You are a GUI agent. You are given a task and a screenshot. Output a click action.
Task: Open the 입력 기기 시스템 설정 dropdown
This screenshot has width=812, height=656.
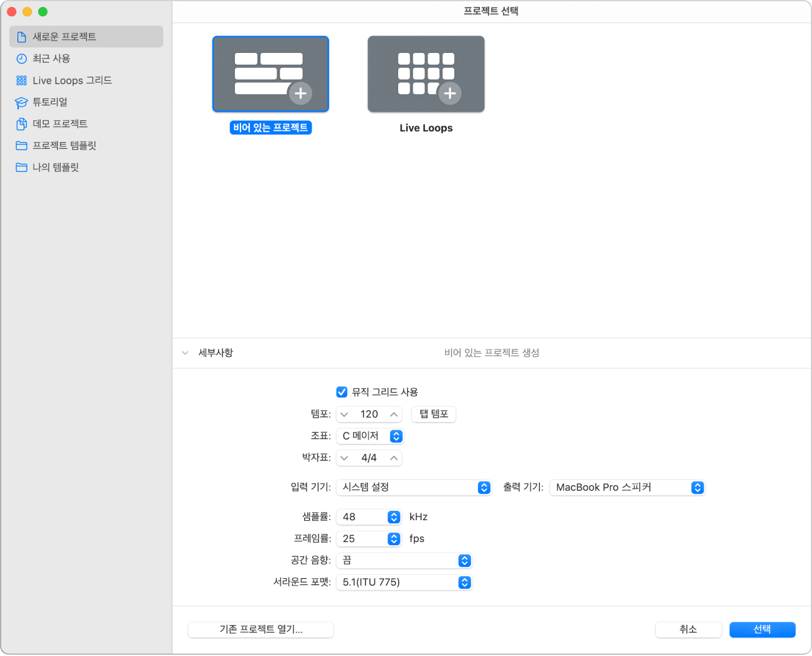414,487
